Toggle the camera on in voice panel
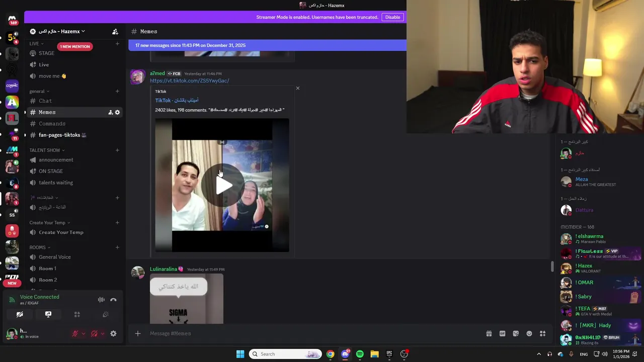644x362 pixels. 20,314
